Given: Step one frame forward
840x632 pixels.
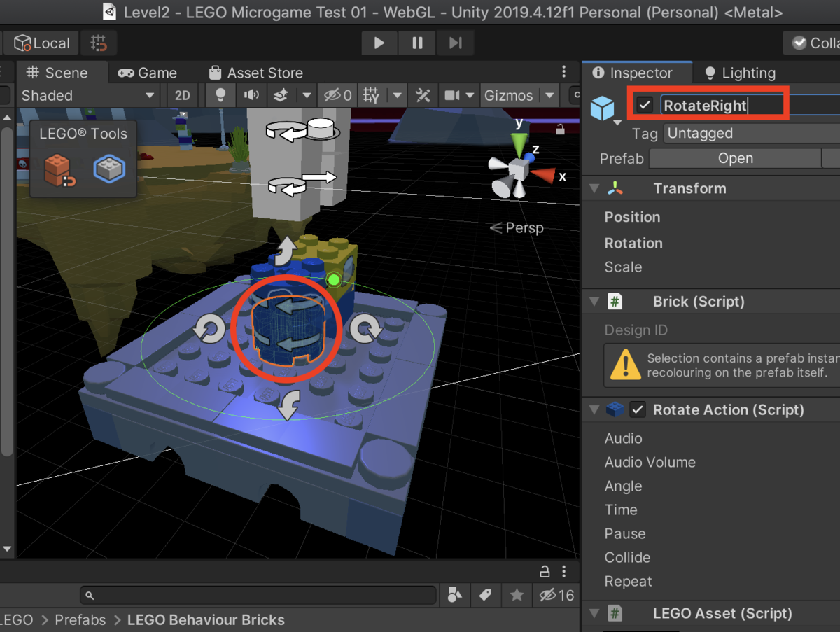Looking at the screenshot, I should pyautogui.click(x=456, y=43).
